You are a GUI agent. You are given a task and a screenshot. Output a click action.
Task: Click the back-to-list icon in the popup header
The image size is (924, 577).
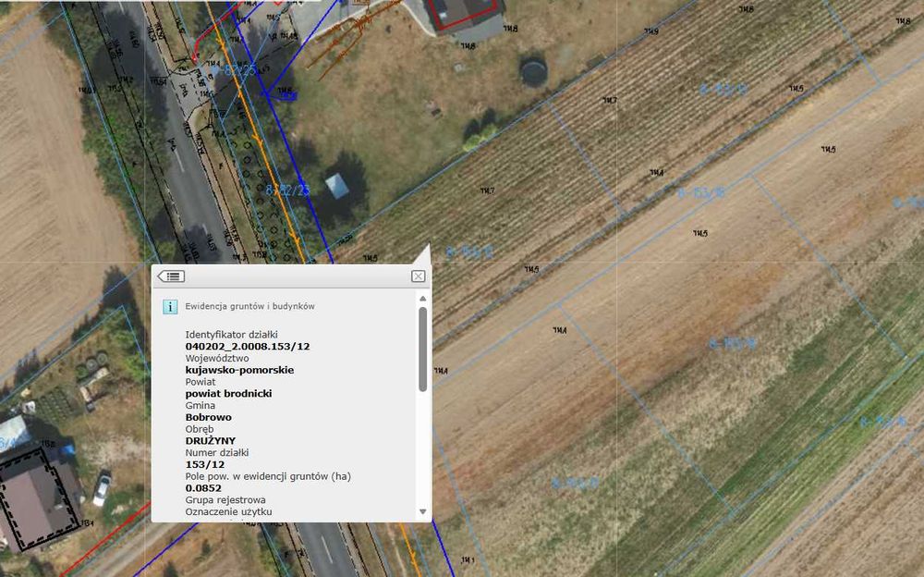(172, 276)
